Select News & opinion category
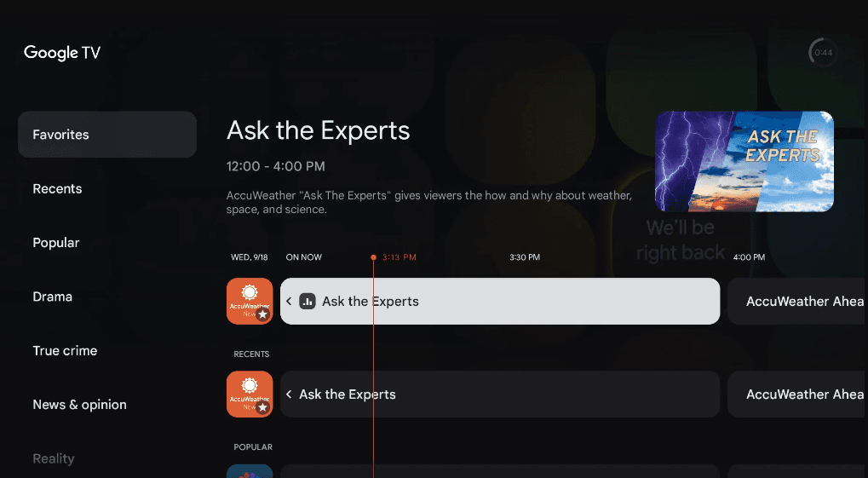This screenshot has height=478, width=868. click(80, 405)
